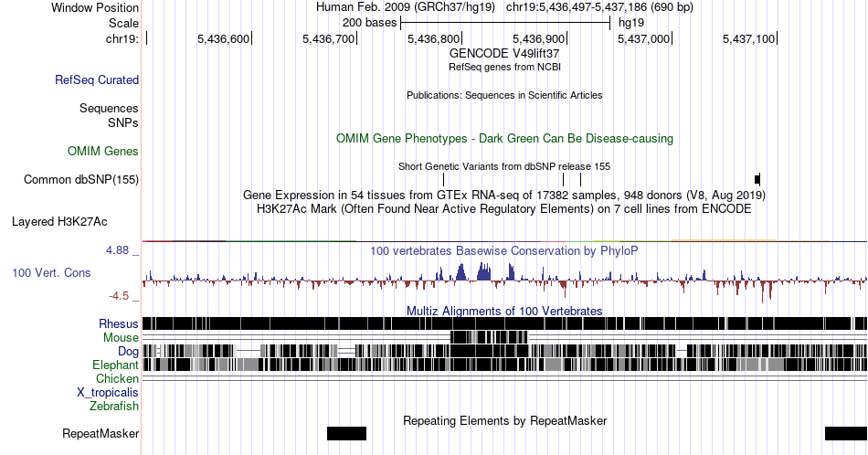The width and height of the screenshot is (868, 455).
Task: Click the Scale label
Action: click(x=123, y=23)
